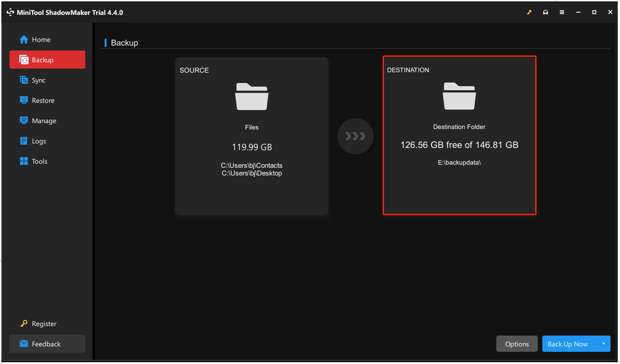Maximize the ShadowMaker window
The image size is (620, 364).
(x=594, y=12)
